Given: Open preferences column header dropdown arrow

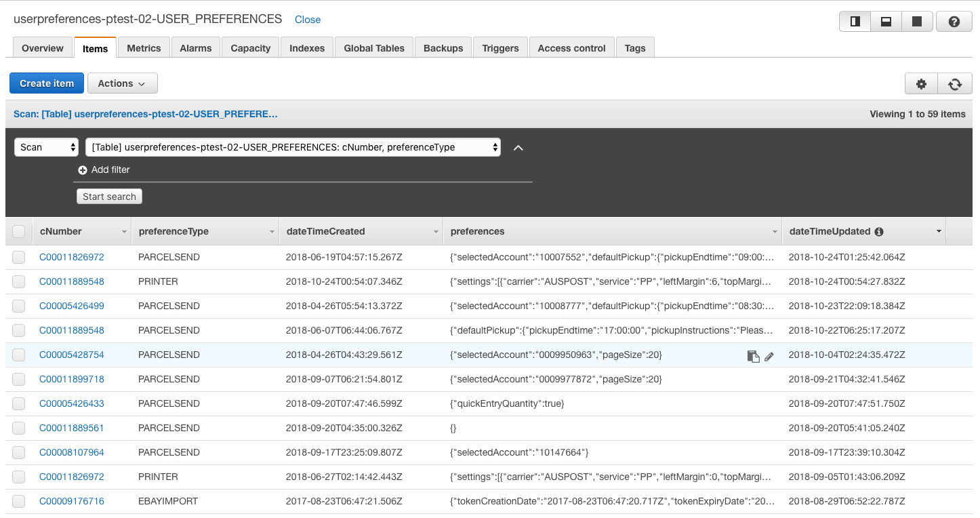Looking at the screenshot, I should pos(775,232).
